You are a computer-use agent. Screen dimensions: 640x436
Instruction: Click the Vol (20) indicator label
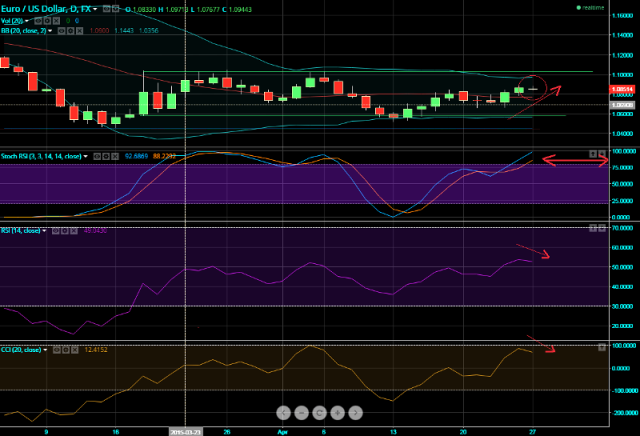pyautogui.click(x=12, y=20)
